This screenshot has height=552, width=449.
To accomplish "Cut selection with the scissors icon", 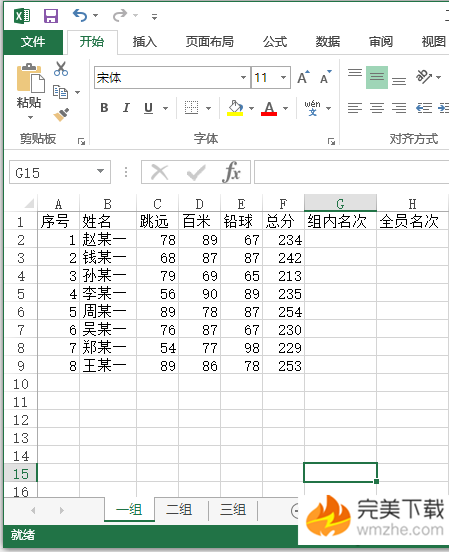I will click(x=61, y=69).
